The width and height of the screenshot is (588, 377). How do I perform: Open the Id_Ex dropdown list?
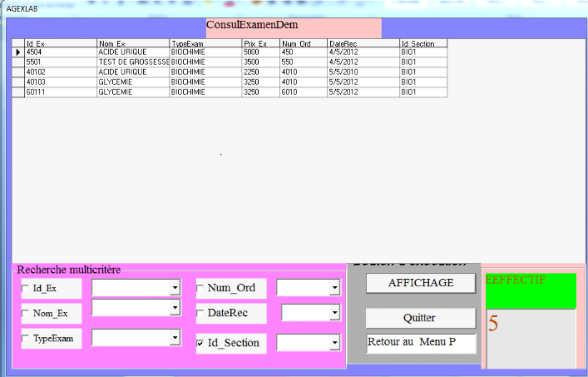tap(175, 288)
